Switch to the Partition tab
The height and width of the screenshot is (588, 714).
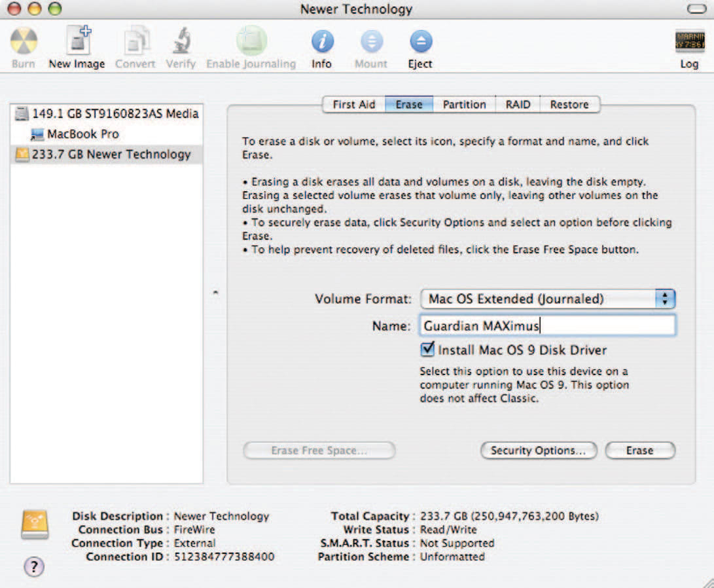(x=464, y=105)
